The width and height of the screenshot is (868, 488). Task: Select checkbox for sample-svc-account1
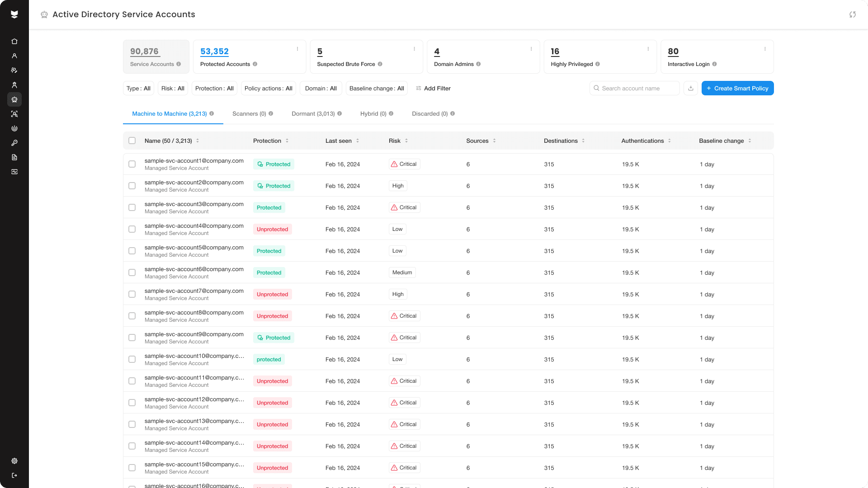pos(132,164)
